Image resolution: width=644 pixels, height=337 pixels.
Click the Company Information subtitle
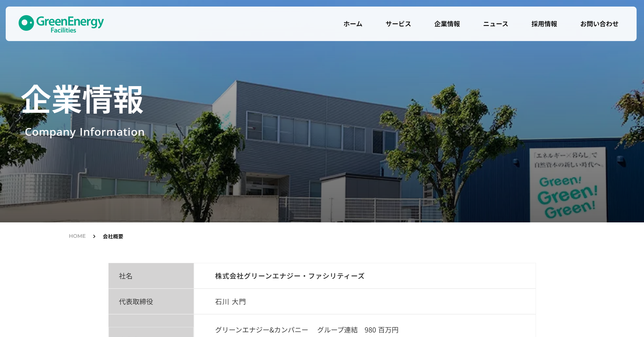(85, 132)
